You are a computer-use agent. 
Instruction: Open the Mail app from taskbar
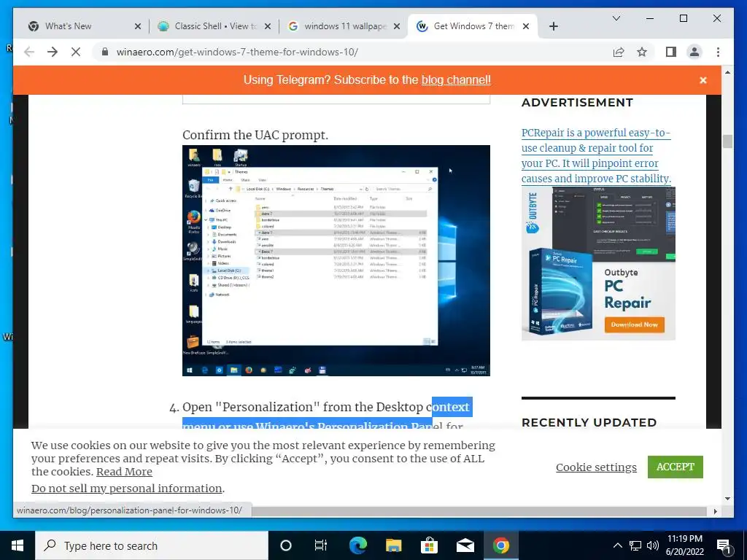[465, 545]
